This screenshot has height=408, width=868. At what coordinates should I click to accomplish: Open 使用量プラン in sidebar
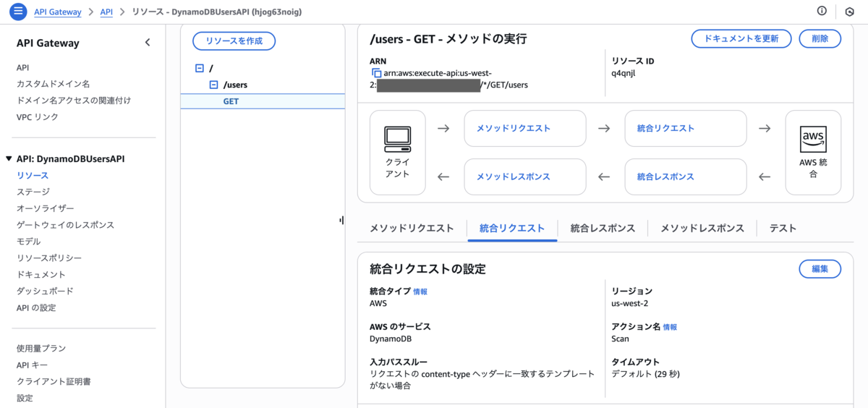(41, 349)
